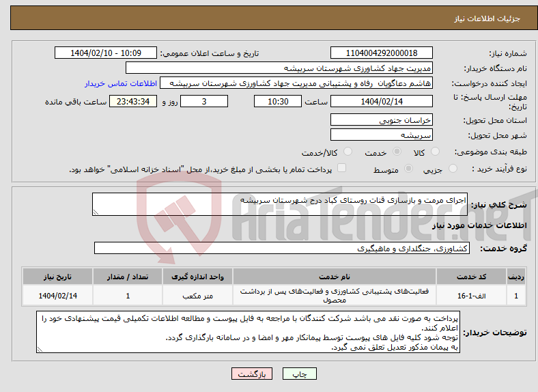
Task: Click the service name cell فعالیت‌های پشتیبانی کشاورزی
Action: tap(334, 296)
